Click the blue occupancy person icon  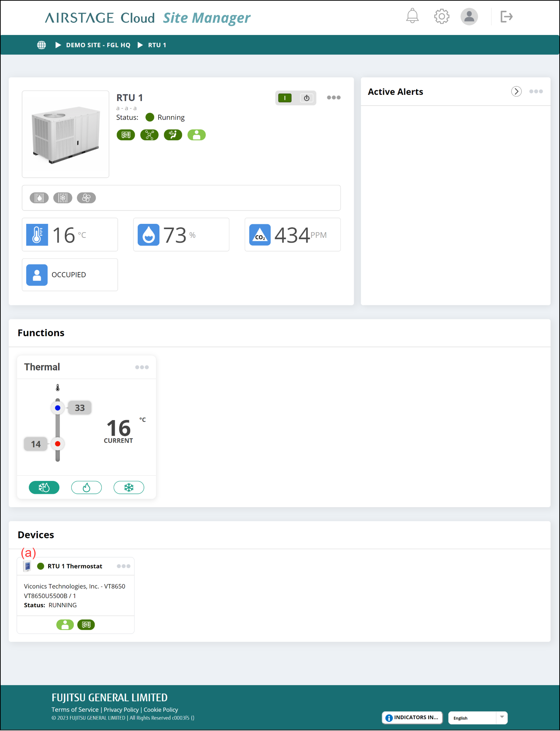tap(37, 275)
